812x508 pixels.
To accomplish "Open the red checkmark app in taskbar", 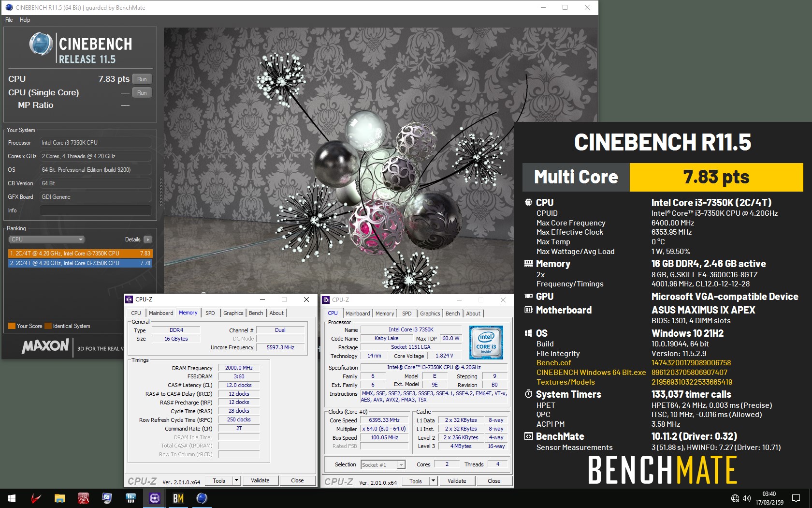I will (x=36, y=498).
